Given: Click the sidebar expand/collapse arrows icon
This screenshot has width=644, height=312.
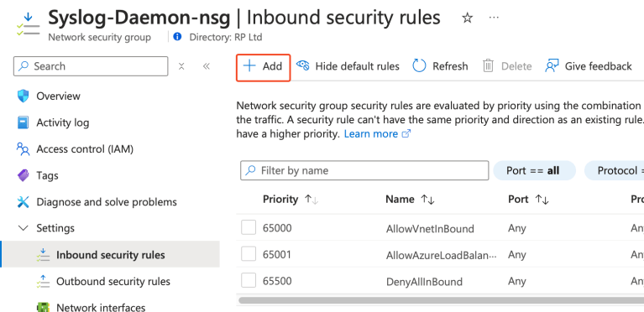Looking at the screenshot, I should (181, 66).
